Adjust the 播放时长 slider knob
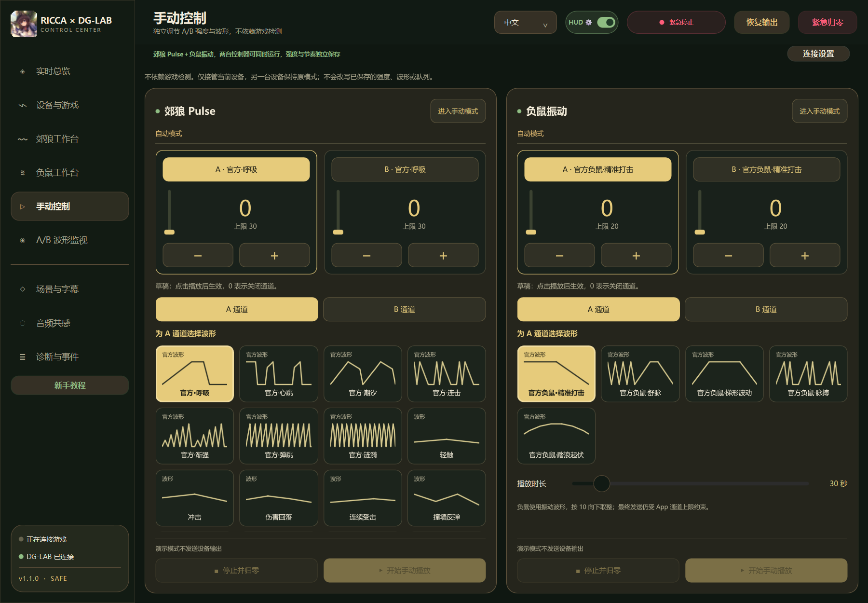The width and height of the screenshot is (868, 603). (x=602, y=483)
